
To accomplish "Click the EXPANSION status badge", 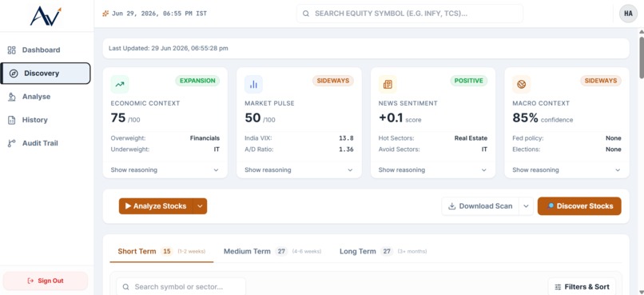I will point(197,81).
